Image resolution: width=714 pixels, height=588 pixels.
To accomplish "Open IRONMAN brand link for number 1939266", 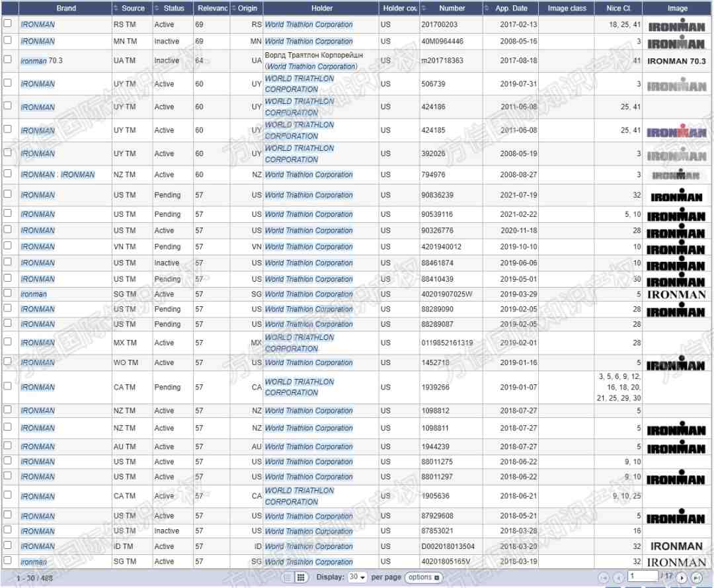I will 38,387.
